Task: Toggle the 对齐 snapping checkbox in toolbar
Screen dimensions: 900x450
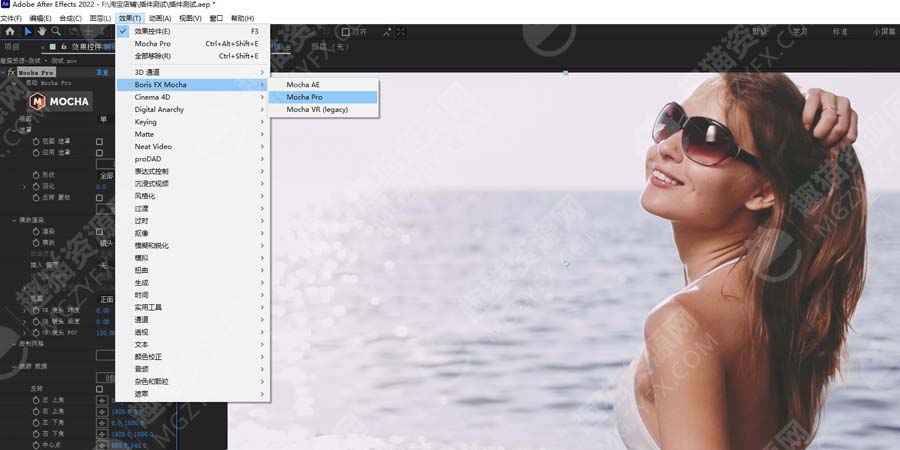Action: click(346, 32)
